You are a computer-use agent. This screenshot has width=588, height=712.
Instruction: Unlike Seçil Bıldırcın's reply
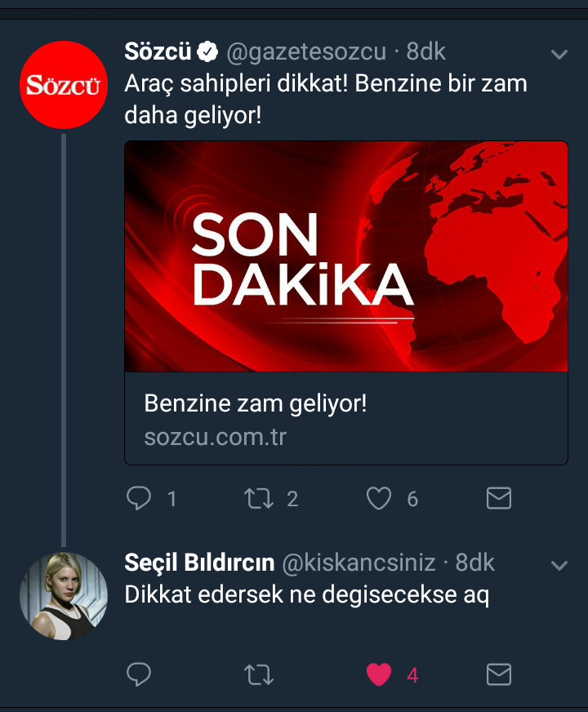(379, 674)
